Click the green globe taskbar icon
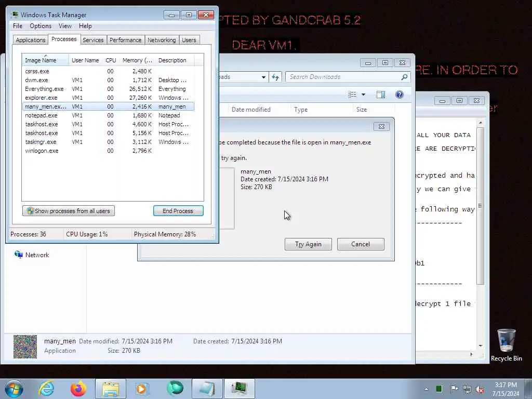532x399 pixels. tap(175, 389)
